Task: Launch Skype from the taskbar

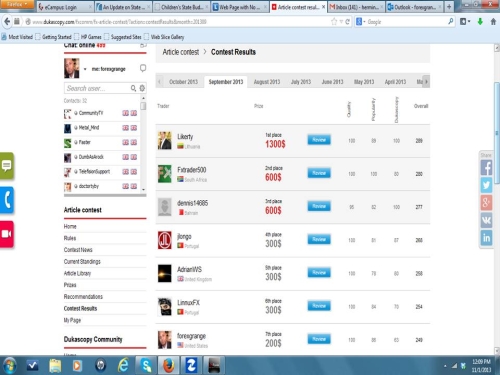Action: [x=146, y=365]
